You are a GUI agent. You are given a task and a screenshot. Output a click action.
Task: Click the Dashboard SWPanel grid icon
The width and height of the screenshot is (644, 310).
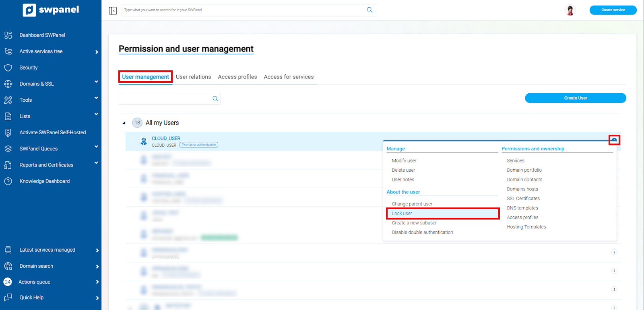[x=8, y=35]
